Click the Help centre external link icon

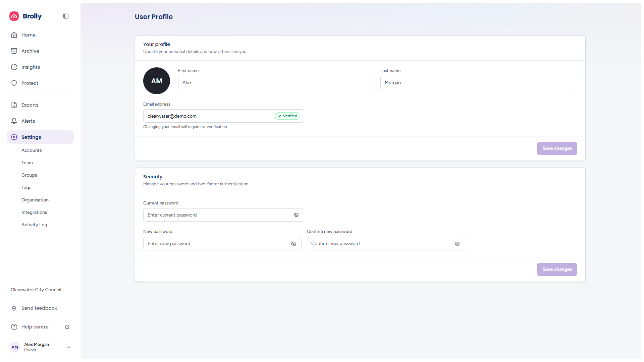coord(67,327)
